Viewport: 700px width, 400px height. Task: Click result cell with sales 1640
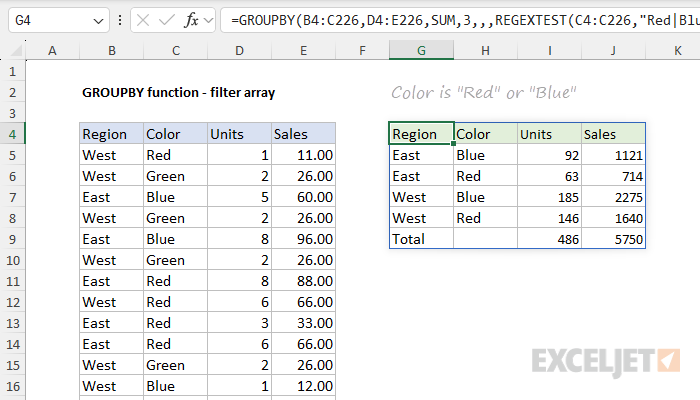pyautogui.click(x=613, y=218)
